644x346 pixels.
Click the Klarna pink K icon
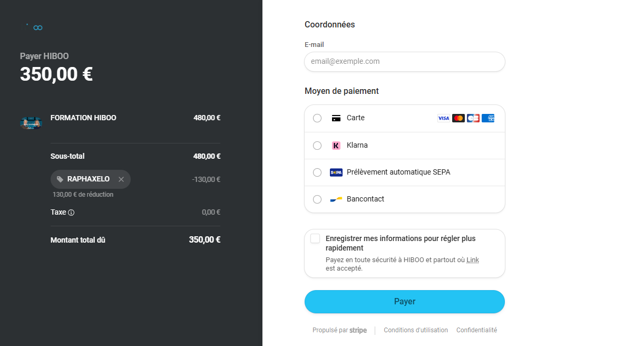(x=336, y=146)
